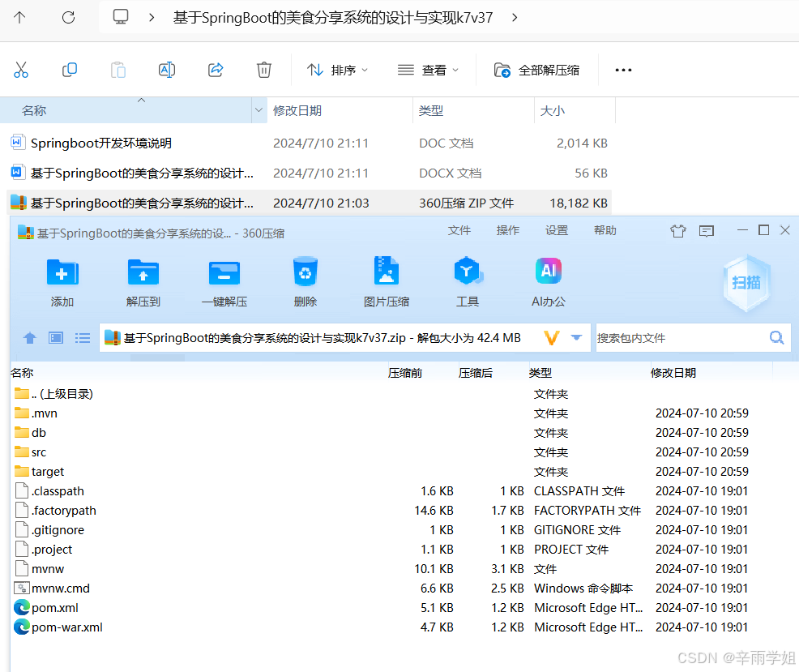Viewport: 799px width, 672px height.
Task: Expand breadcrumb chevron after folder name
Action: coord(515,18)
